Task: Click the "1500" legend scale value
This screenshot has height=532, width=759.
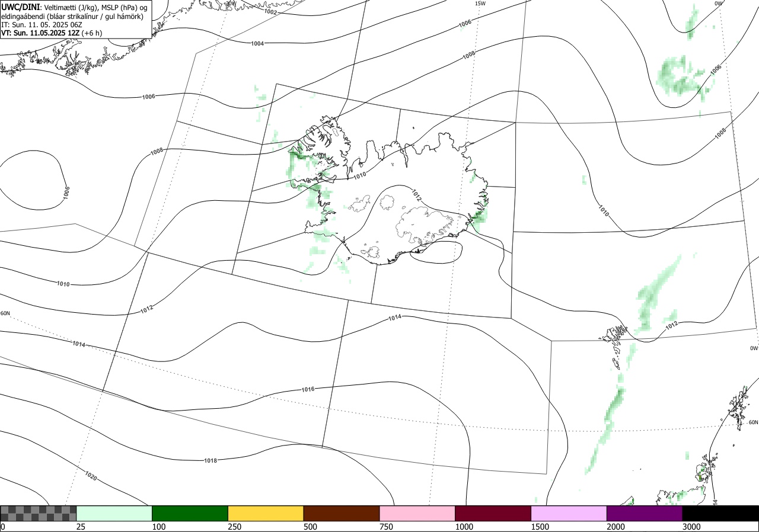Action: [x=540, y=527]
